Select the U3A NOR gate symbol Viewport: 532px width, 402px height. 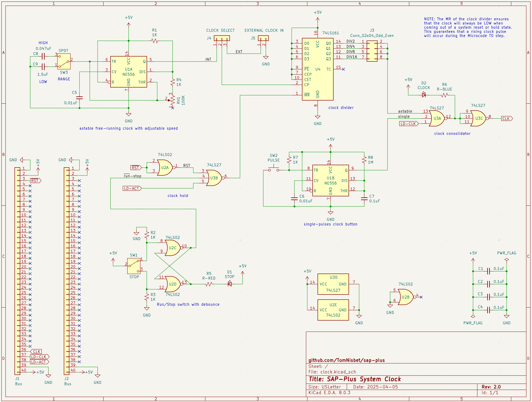437,118
